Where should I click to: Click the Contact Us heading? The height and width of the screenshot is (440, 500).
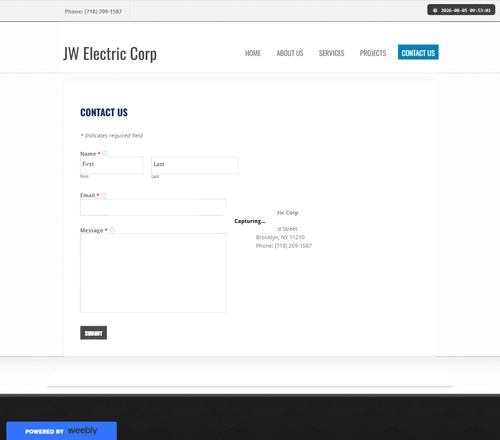(x=104, y=113)
